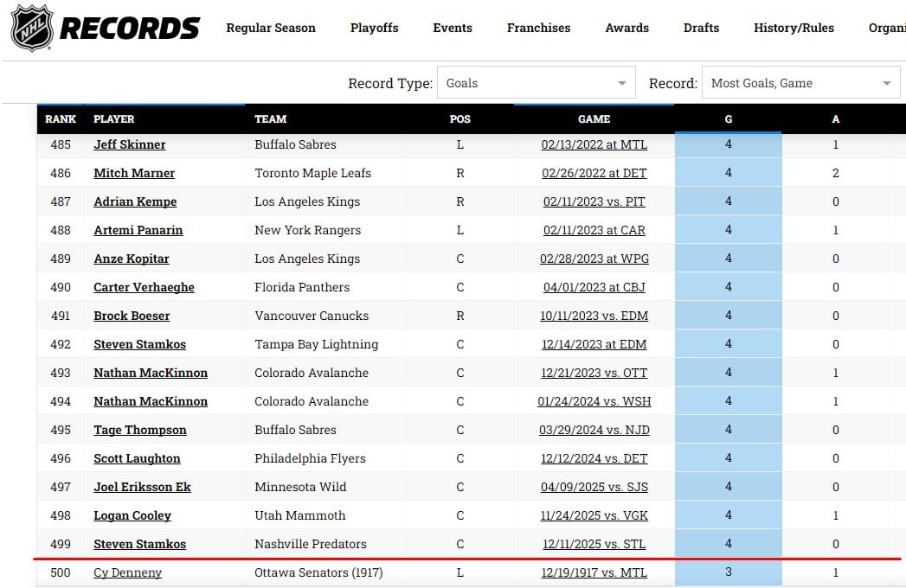The image size is (906, 588).
Task: Open the Record Type dropdown arrow
Action: tap(621, 83)
